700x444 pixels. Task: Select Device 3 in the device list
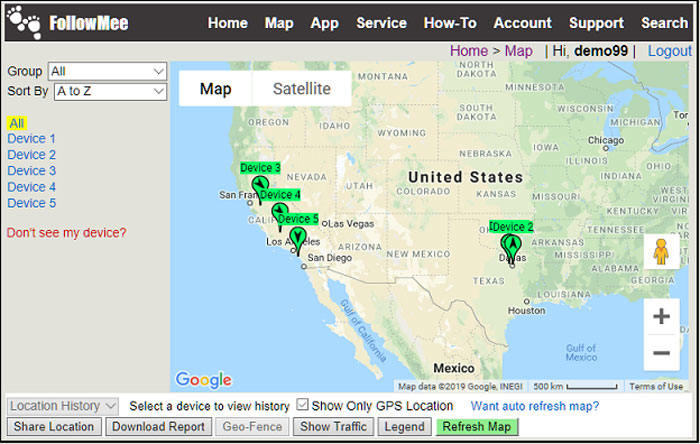[31, 171]
